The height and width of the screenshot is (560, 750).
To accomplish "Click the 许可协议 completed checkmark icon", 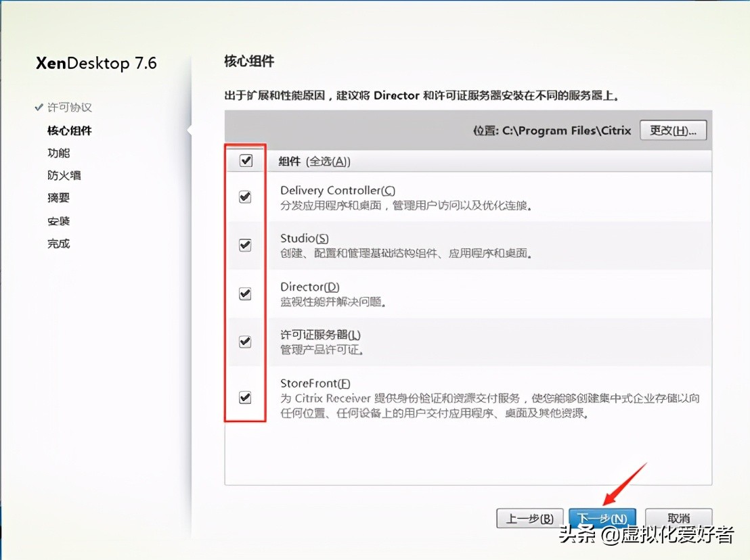I will click(39, 107).
